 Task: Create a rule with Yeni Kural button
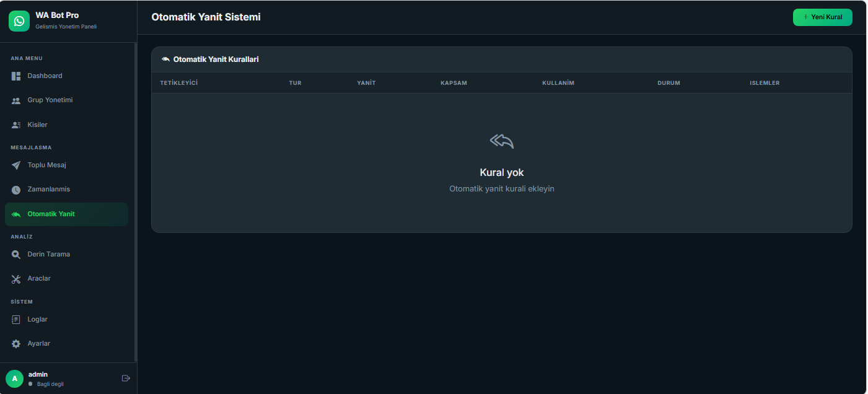coord(822,17)
